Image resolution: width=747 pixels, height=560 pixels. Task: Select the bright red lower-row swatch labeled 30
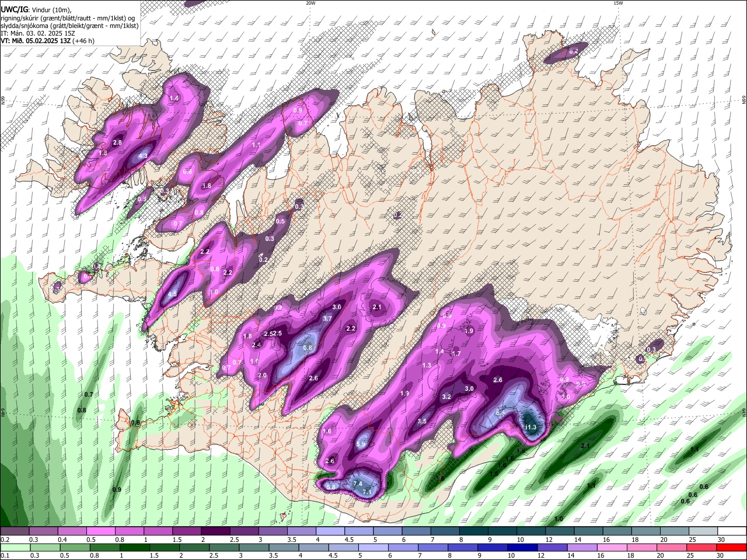tap(731, 547)
